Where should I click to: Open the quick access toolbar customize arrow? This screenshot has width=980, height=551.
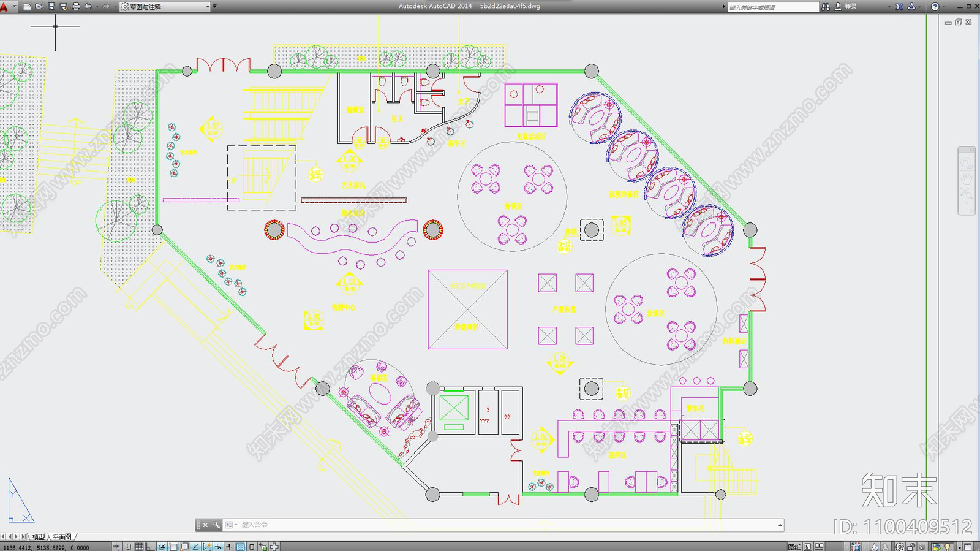(x=215, y=6)
